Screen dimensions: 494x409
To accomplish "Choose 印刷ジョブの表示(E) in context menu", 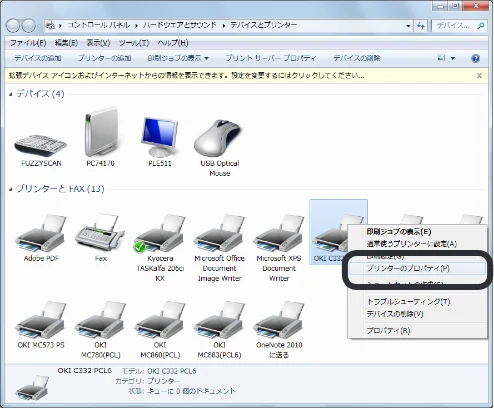I will pos(417,232).
